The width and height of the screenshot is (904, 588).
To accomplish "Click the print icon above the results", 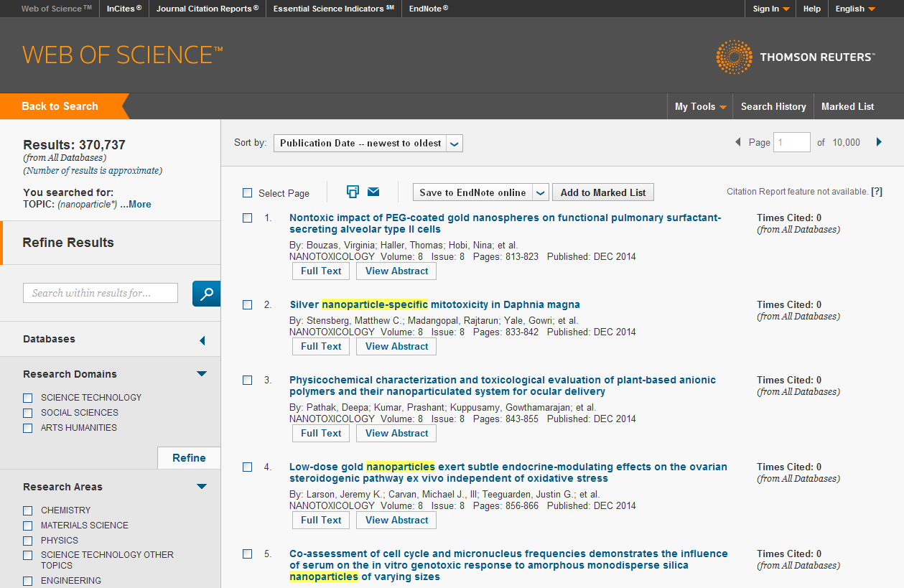I will point(353,192).
